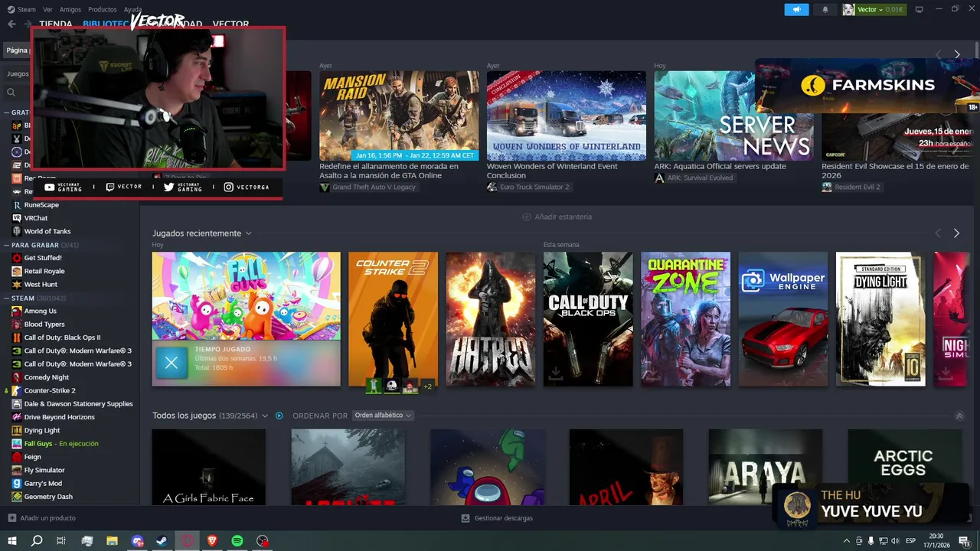Open the Amigos menu
Screen dimensions: 980x551
click(70, 9)
